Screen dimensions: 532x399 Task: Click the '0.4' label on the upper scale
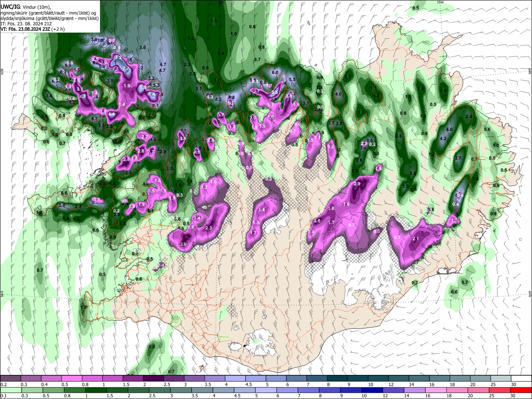pos(44,384)
